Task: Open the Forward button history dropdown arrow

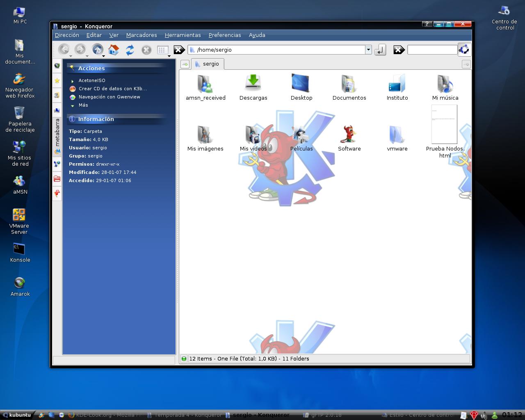Action: click(x=87, y=56)
